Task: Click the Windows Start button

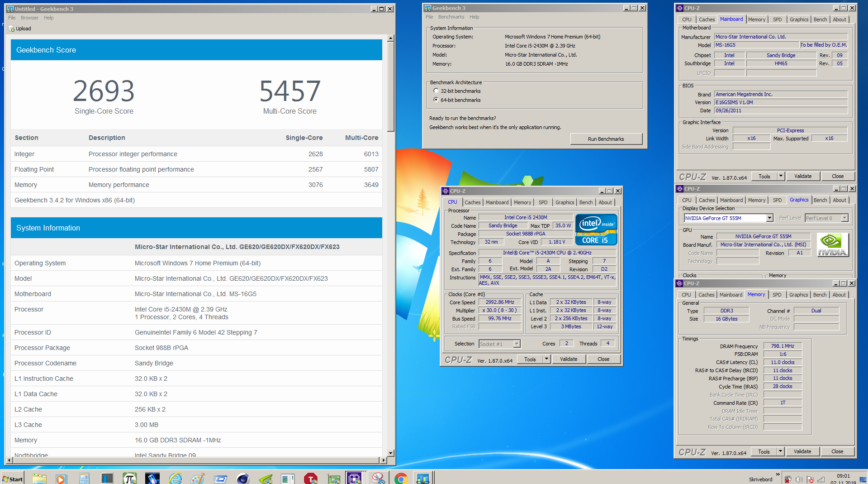Action: click(x=12, y=479)
